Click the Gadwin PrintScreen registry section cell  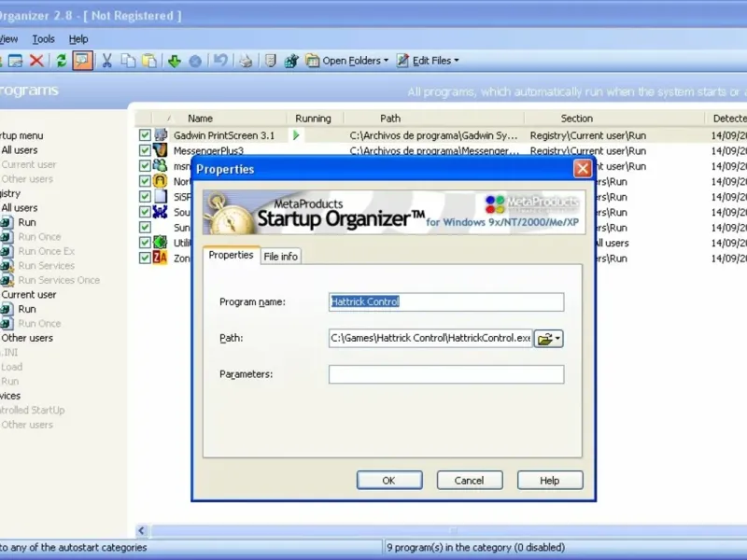point(588,135)
